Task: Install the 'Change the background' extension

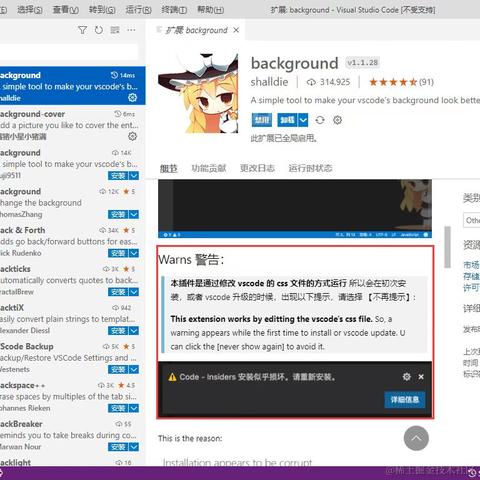Action: point(118,214)
